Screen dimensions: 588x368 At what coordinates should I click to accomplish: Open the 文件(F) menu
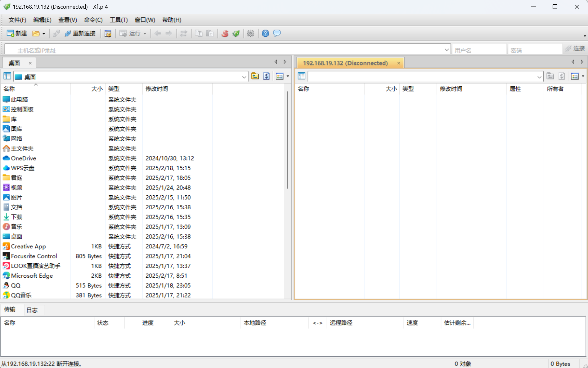pyautogui.click(x=17, y=20)
